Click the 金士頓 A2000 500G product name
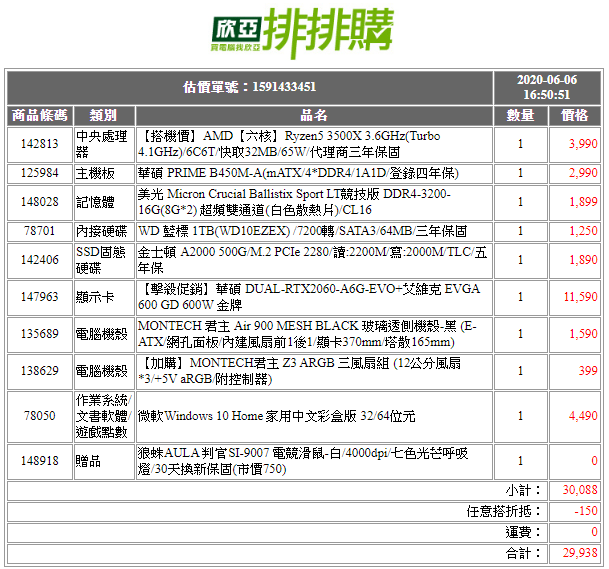The width and height of the screenshot is (609, 569). pyautogui.click(x=314, y=260)
